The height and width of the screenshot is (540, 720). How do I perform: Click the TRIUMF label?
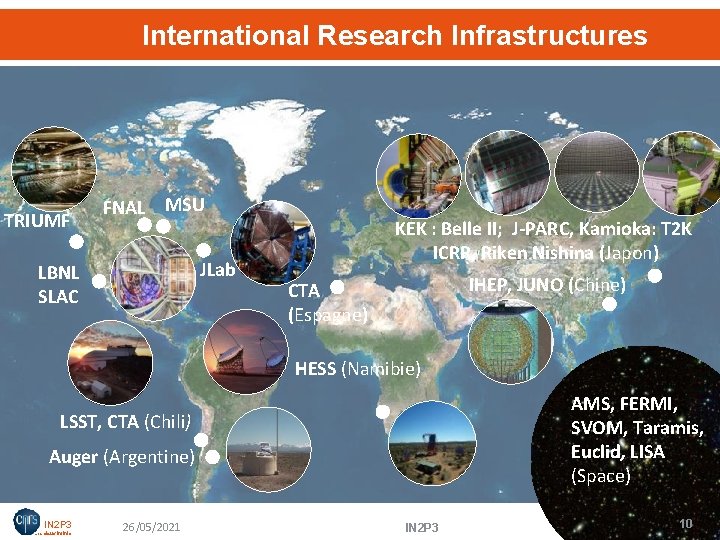(38, 221)
